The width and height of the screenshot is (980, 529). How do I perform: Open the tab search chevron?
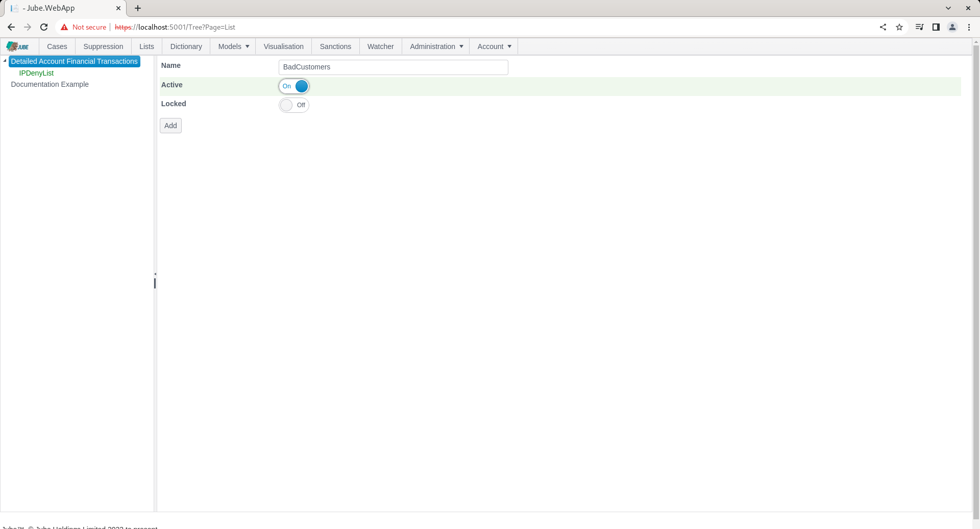(x=948, y=8)
